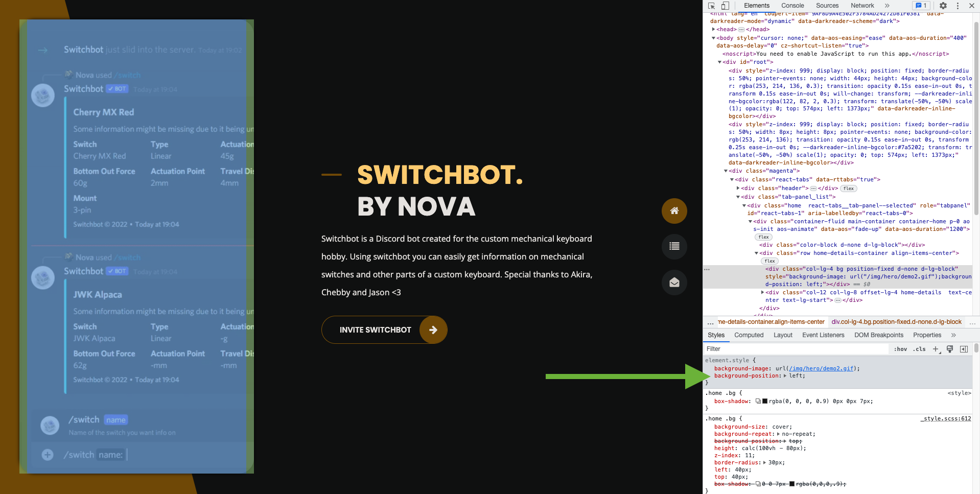Open the _style.scss:612 source link

[946, 418]
